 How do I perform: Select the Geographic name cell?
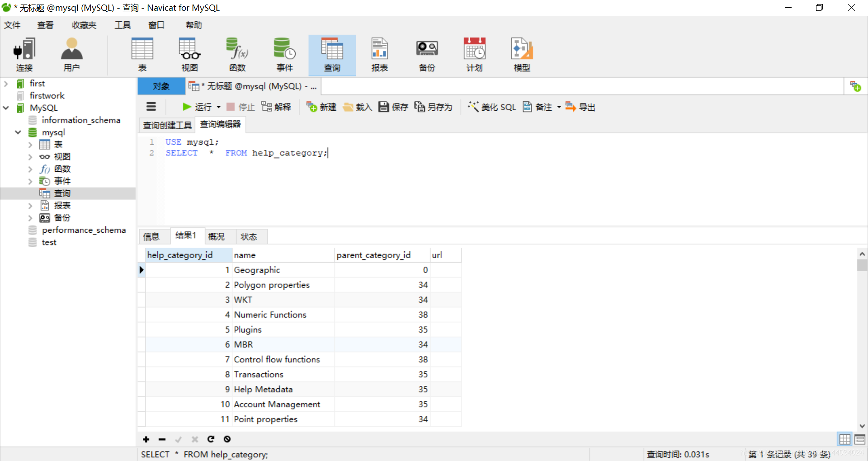[x=283, y=270]
